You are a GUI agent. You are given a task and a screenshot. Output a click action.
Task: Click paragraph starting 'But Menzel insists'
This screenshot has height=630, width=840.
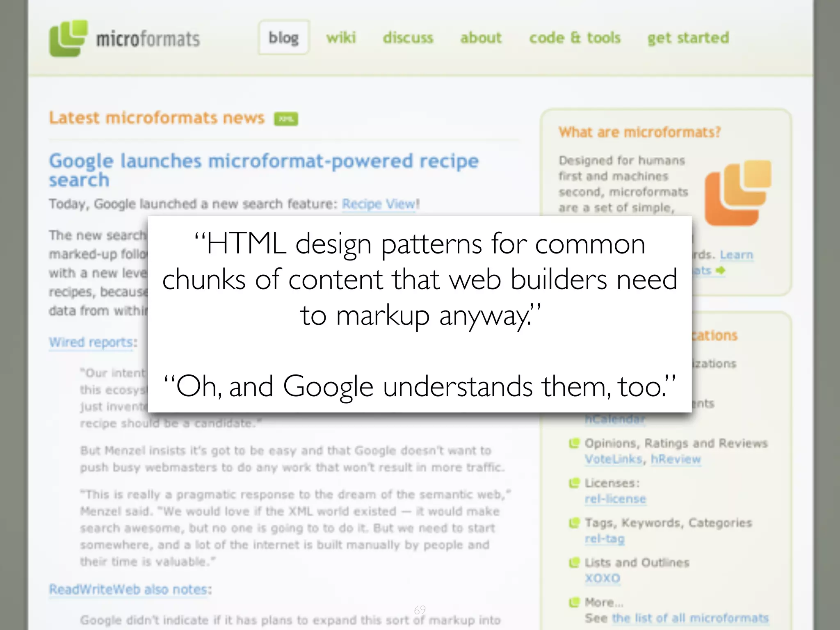point(292,459)
